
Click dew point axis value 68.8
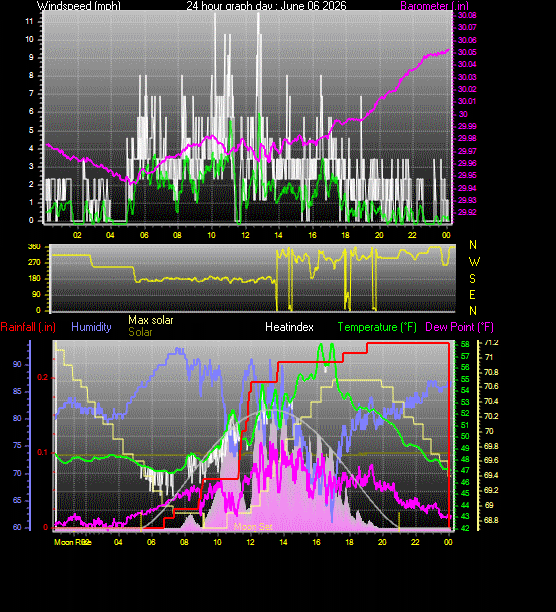[491, 520]
